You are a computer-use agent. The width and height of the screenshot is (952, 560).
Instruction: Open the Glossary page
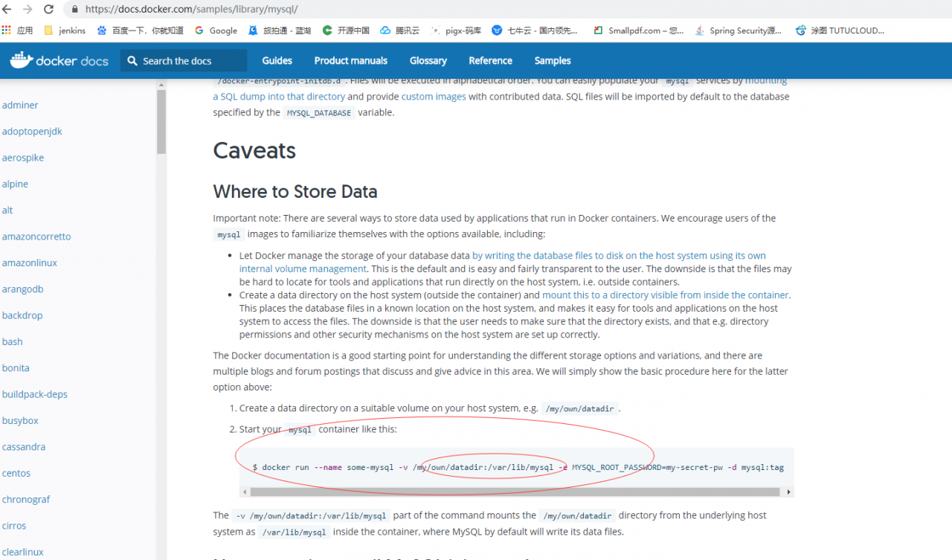(428, 61)
